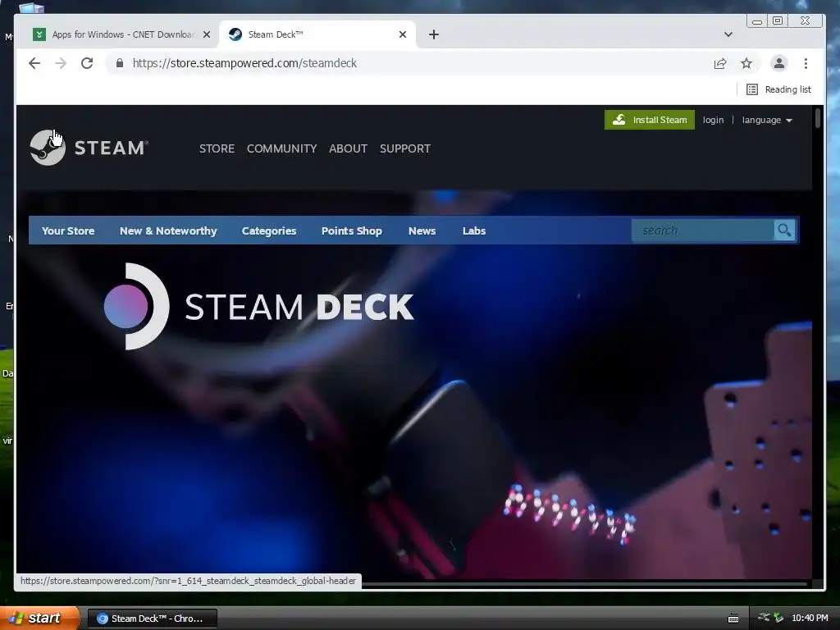The width and height of the screenshot is (840, 630).
Task: Click the safely remove hardware tray icon
Action: [x=778, y=618]
